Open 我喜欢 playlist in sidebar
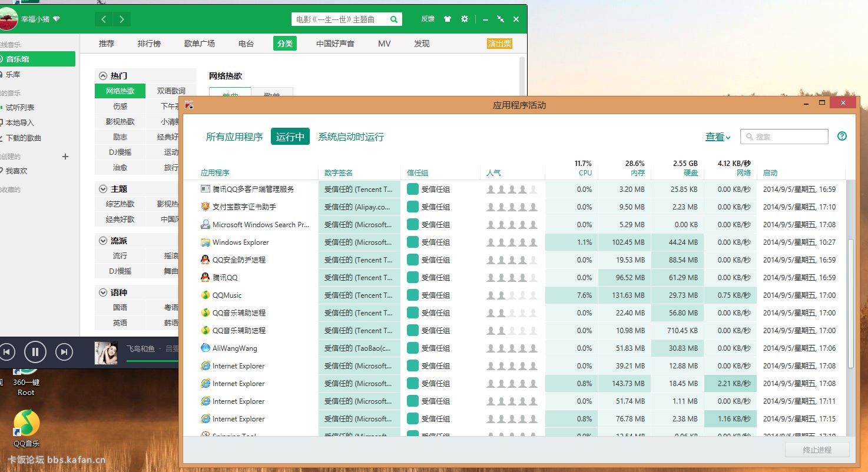This screenshot has height=472, width=868. click(16, 171)
